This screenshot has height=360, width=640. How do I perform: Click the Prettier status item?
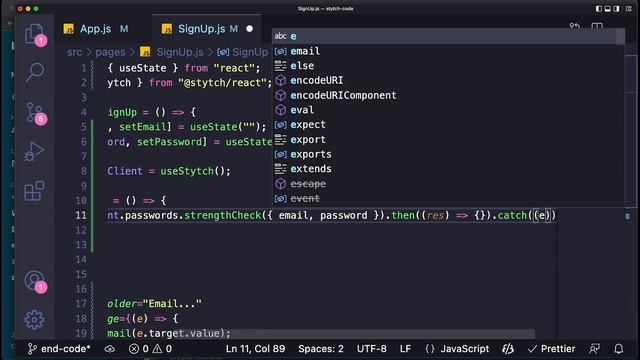[x=551, y=349]
